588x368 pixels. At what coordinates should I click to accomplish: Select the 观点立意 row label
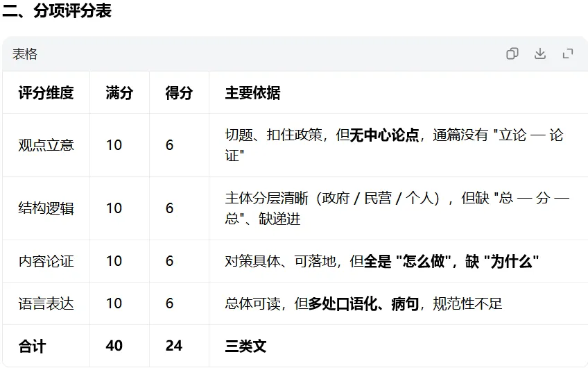(x=46, y=145)
